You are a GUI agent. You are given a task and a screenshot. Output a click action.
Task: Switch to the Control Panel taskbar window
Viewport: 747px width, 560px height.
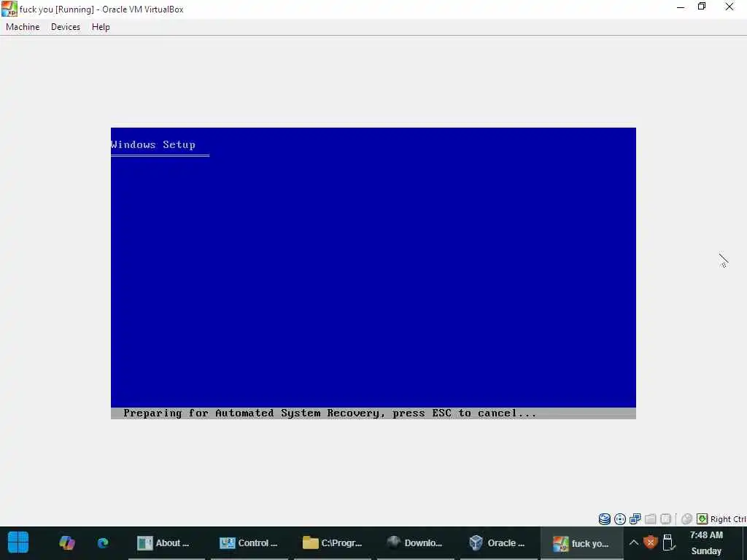click(x=249, y=542)
